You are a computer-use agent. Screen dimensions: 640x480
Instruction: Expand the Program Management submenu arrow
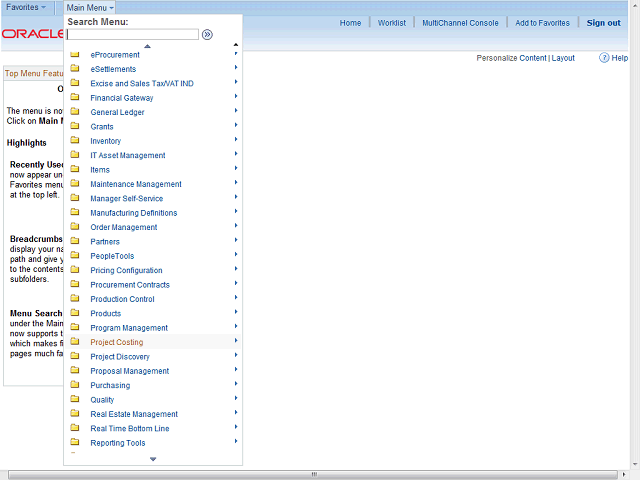(x=236, y=326)
